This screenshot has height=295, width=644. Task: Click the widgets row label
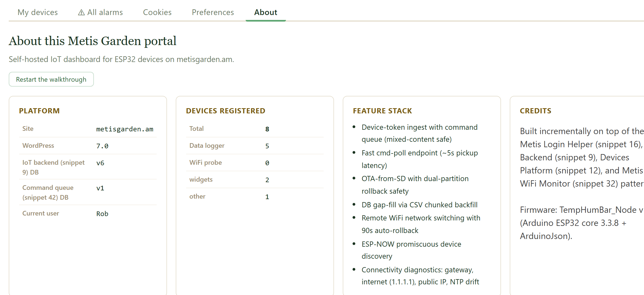click(x=201, y=179)
